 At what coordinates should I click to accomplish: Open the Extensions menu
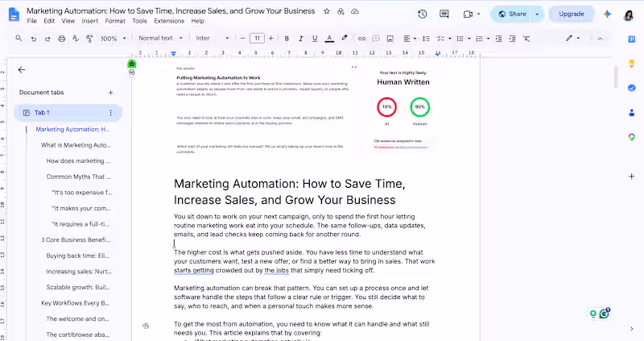[x=169, y=21]
